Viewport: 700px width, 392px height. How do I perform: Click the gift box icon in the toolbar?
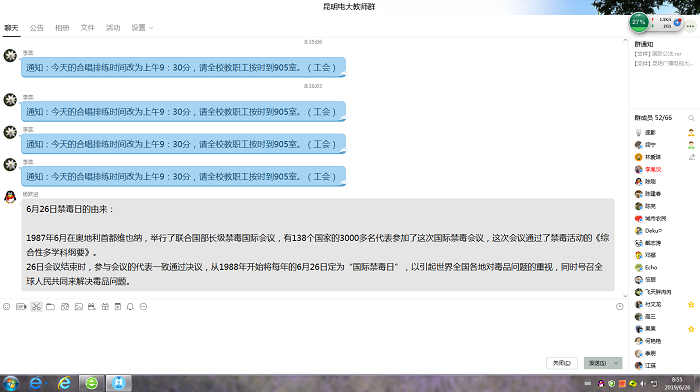point(105,307)
